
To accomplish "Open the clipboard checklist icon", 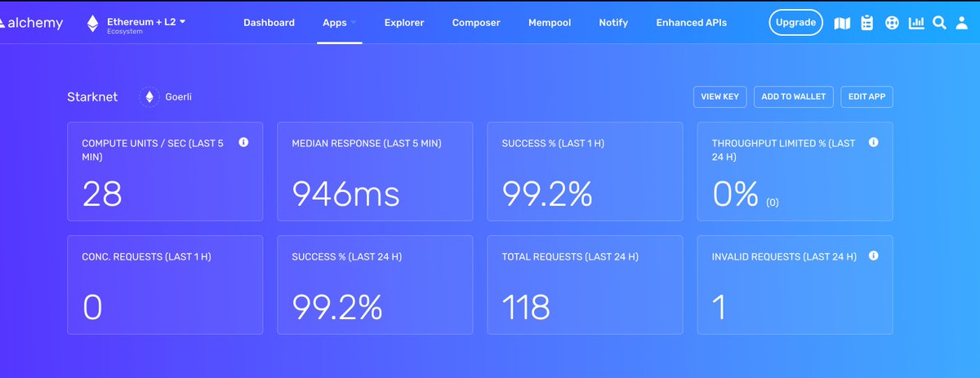I will pos(867,23).
